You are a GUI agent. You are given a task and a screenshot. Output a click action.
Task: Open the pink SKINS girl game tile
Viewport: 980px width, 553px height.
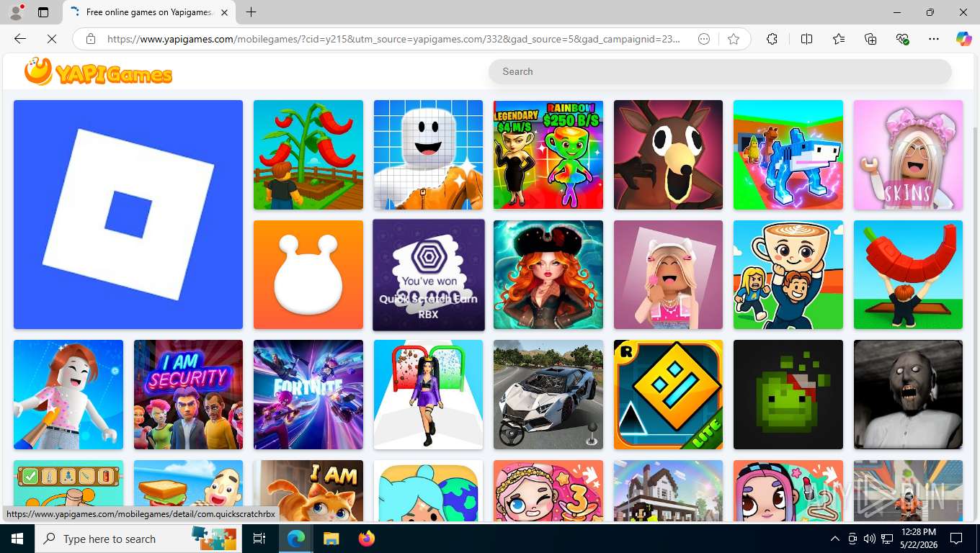click(x=908, y=155)
